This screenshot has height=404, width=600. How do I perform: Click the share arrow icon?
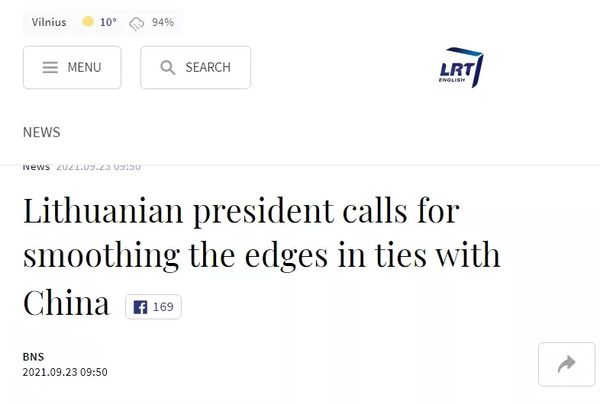pyautogui.click(x=566, y=365)
